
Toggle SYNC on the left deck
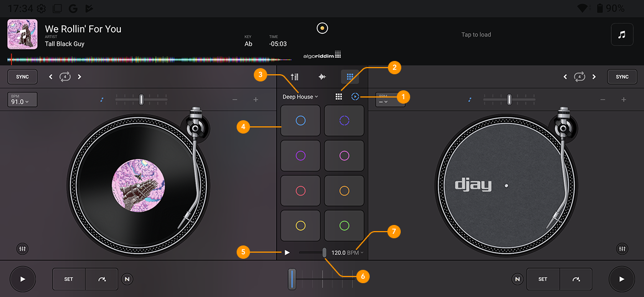pyautogui.click(x=22, y=76)
